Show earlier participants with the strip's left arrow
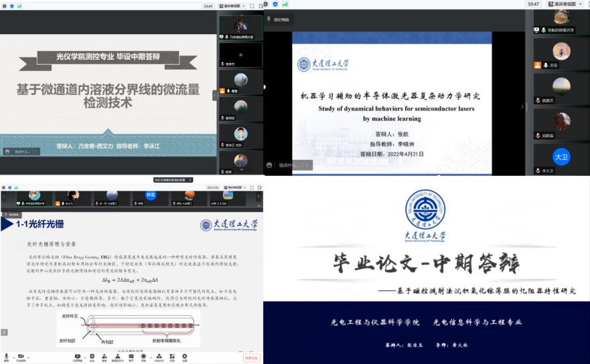This screenshot has width=590, height=364. (x=4, y=196)
